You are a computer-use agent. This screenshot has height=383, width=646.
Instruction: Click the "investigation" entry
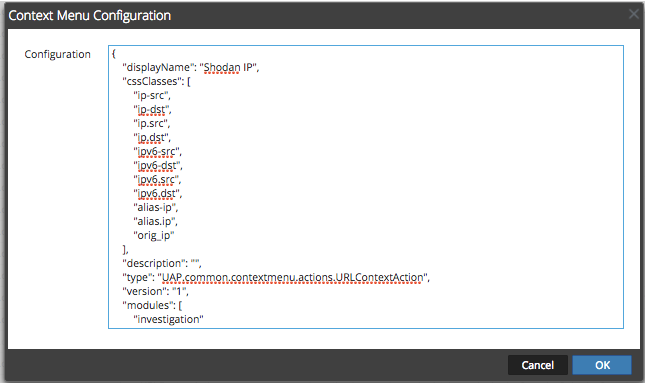tap(168, 319)
